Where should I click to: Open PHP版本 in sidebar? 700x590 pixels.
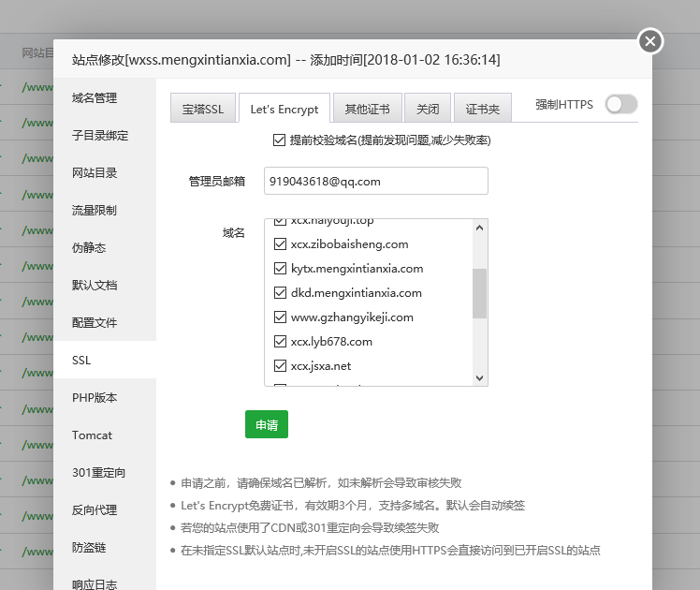click(105, 397)
